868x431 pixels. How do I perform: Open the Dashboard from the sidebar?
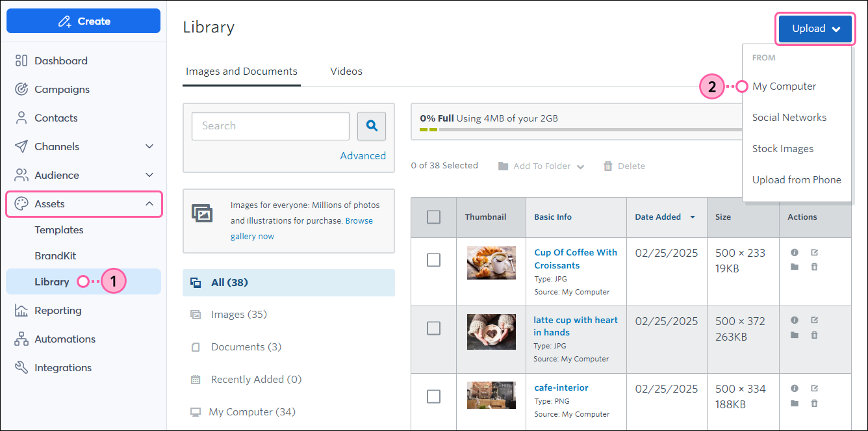coord(60,60)
